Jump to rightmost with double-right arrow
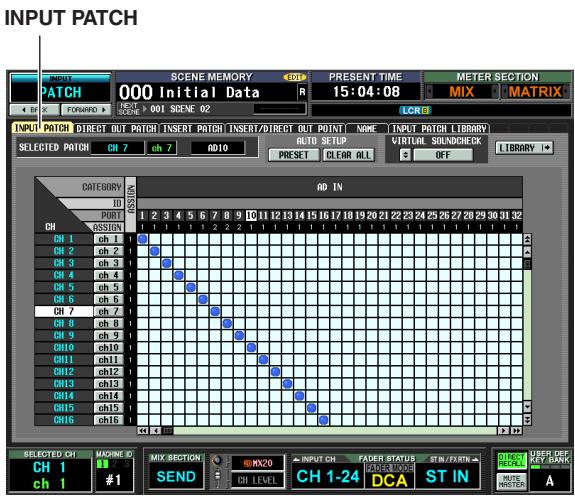The height and width of the screenshot is (498, 575). coord(516,431)
